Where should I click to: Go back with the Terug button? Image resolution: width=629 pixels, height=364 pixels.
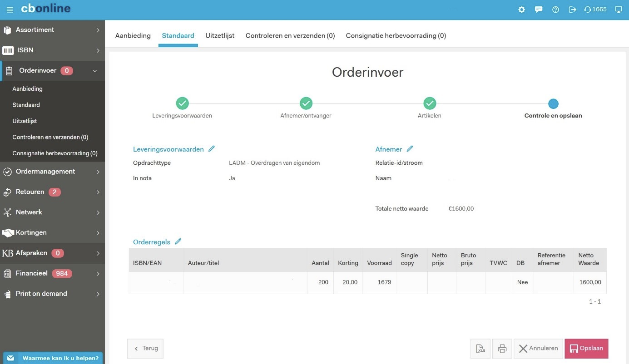point(145,349)
